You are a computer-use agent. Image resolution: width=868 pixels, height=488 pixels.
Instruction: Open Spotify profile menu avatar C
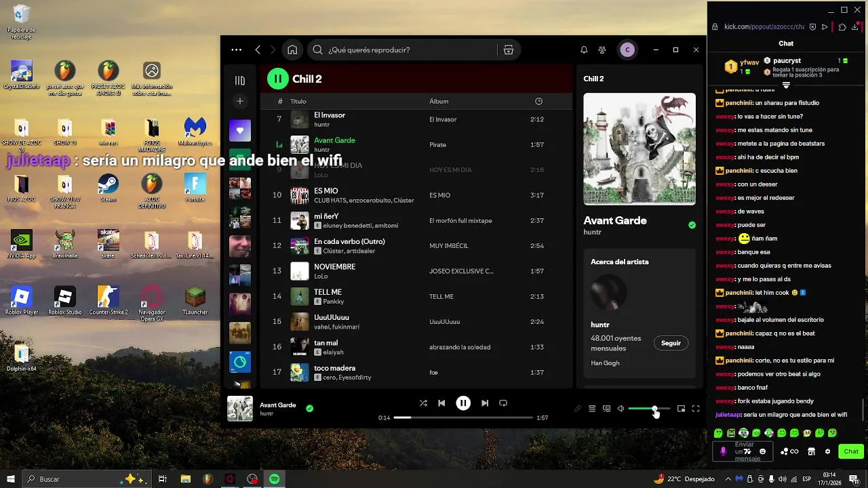[627, 49]
